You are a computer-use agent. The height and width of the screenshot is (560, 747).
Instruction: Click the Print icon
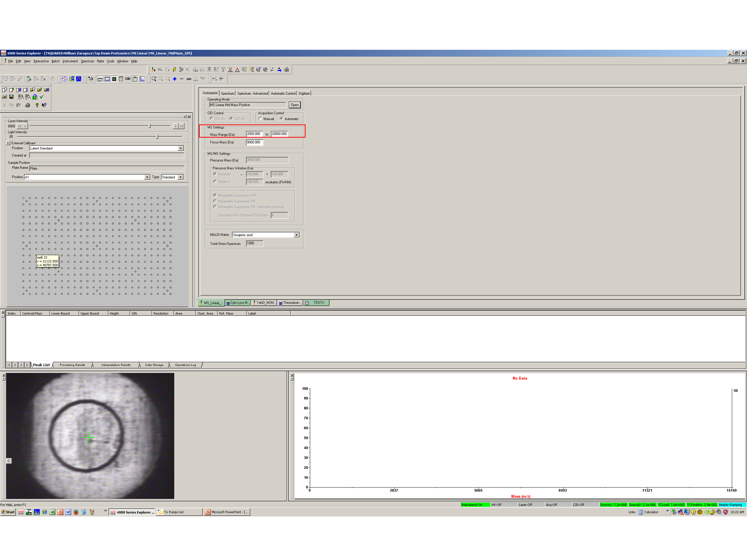28,105
